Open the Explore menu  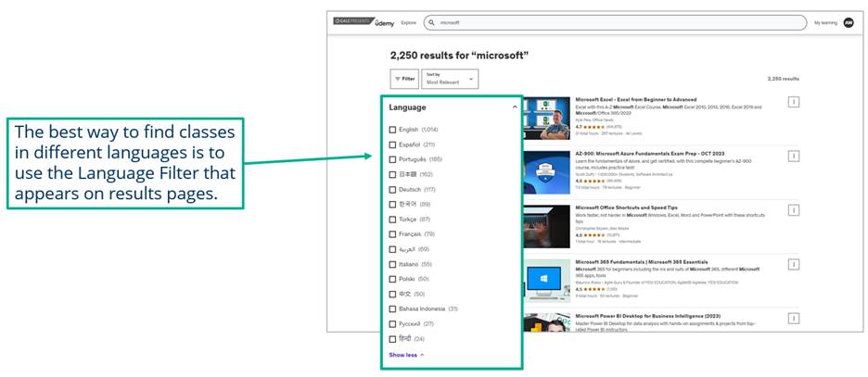[x=409, y=22]
